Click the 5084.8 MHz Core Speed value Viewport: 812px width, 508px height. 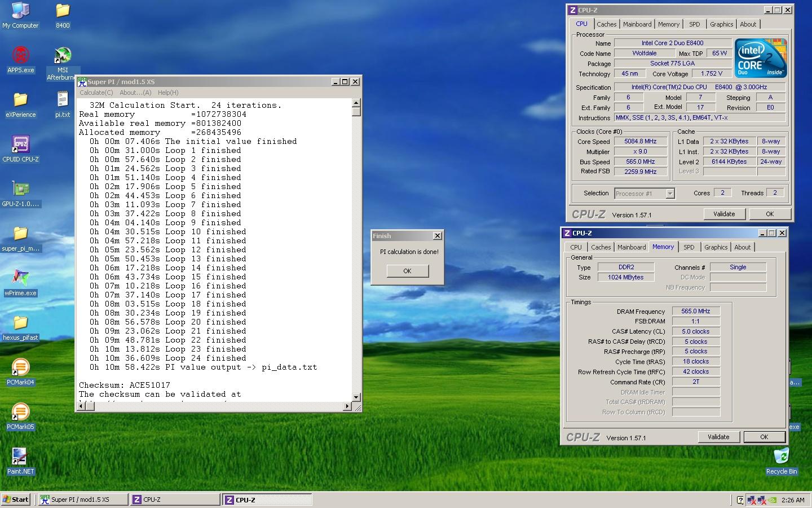641,142
